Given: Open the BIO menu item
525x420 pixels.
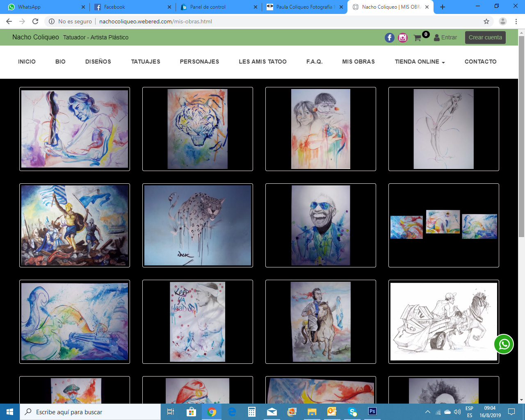Looking at the screenshot, I should pyautogui.click(x=60, y=62).
